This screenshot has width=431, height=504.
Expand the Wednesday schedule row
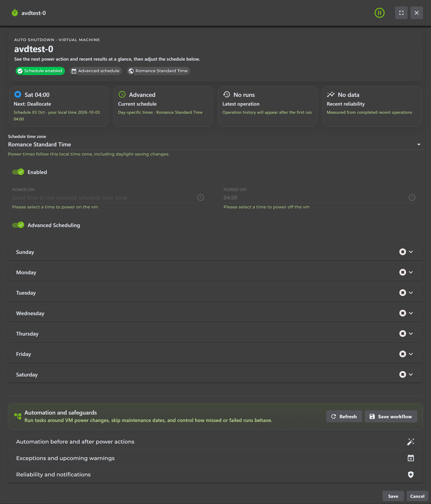coord(215,313)
